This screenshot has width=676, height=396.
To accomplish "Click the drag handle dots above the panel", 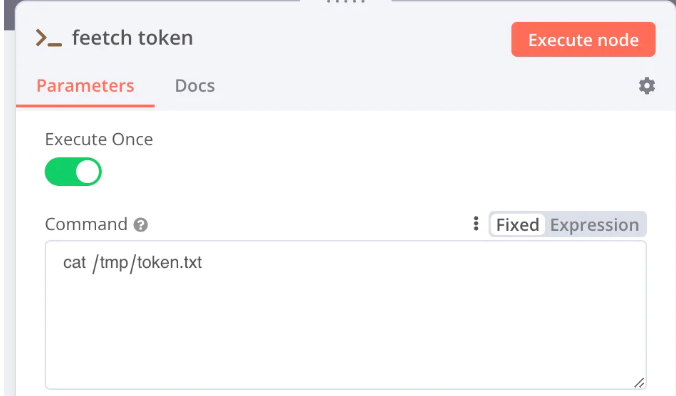I will [346, 2].
